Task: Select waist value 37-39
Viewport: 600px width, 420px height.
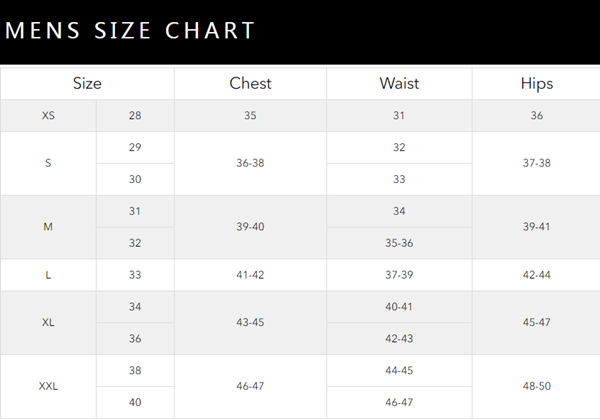Action: click(x=399, y=275)
